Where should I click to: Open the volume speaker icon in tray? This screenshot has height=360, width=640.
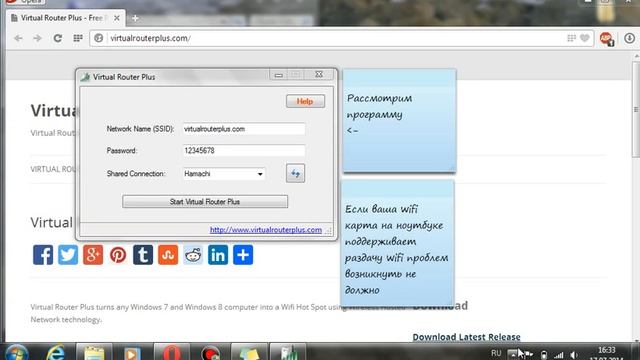(574, 355)
